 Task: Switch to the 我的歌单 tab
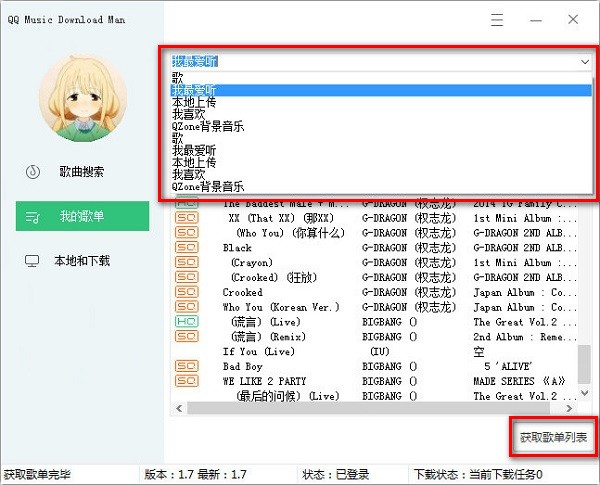[x=82, y=216]
